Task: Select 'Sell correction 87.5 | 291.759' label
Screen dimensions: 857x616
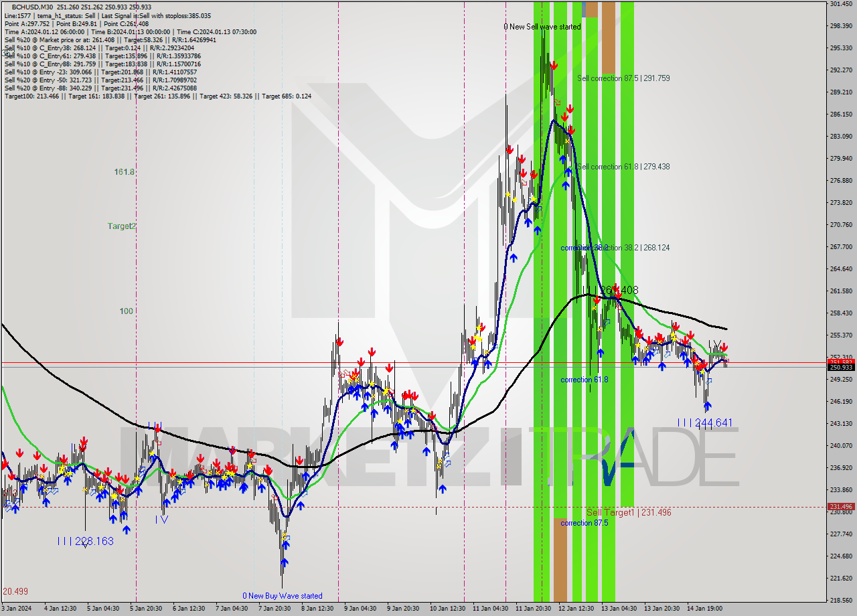Action: 623,78
